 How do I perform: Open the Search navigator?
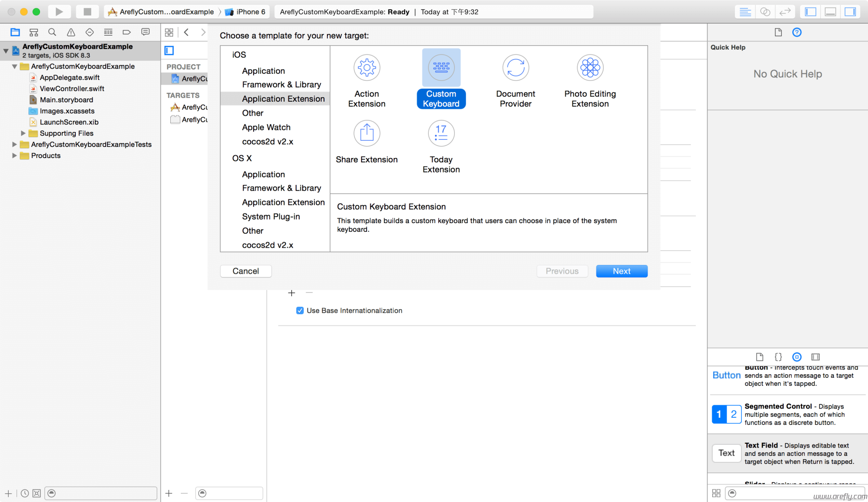[x=52, y=32]
